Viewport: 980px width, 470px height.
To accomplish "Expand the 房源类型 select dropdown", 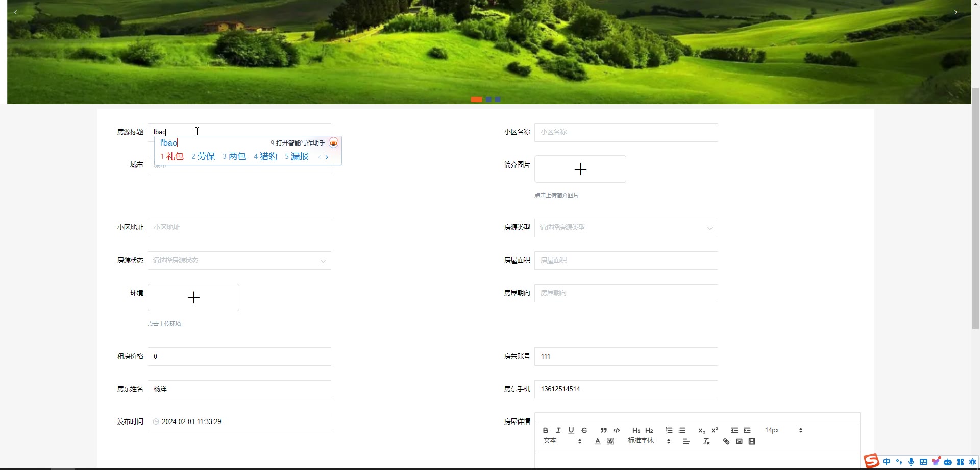I will click(x=626, y=228).
